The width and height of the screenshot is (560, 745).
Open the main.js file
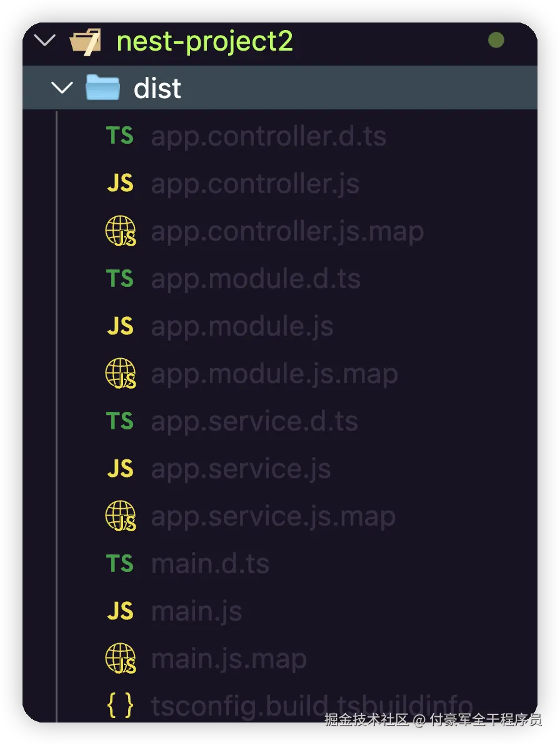[197, 612]
